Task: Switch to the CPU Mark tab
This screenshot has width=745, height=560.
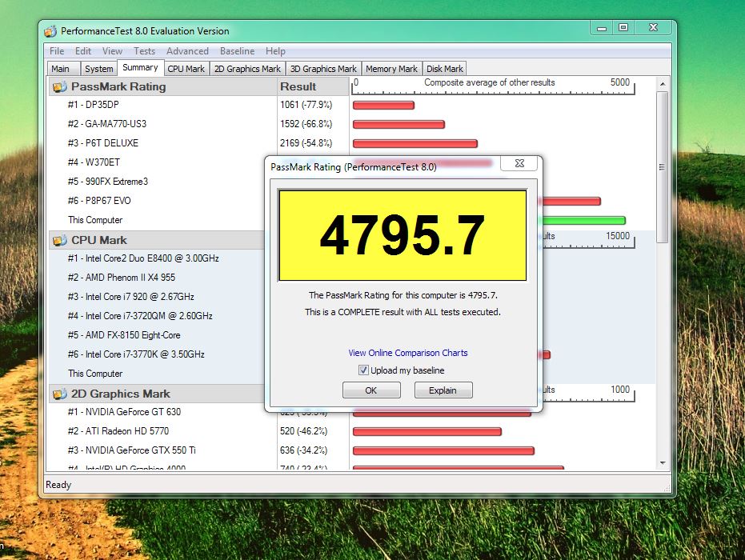Action: point(186,69)
